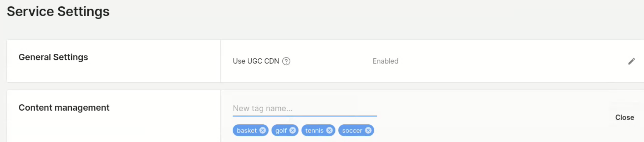
Task: Click the General Settings heading
Action: pos(53,57)
